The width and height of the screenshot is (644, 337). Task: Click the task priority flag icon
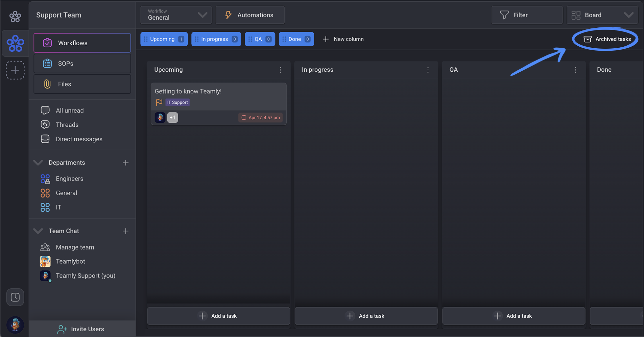click(159, 102)
